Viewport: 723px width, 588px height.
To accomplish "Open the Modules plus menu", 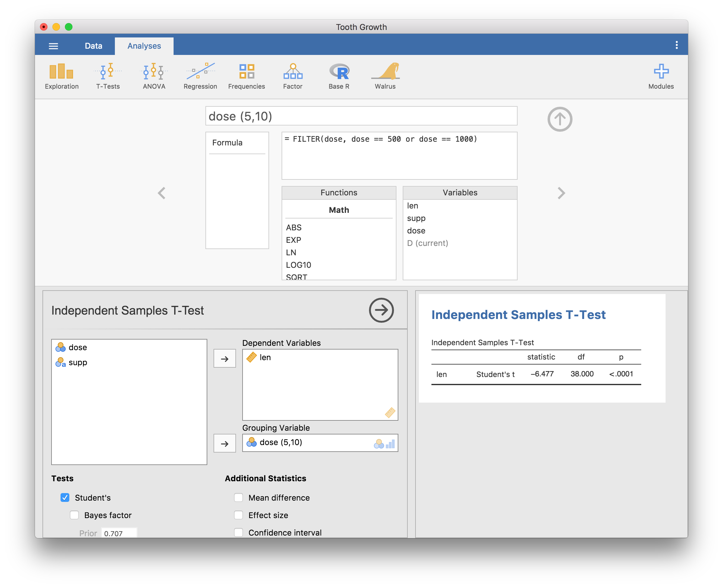I will pyautogui.click(x=661, y=76).
